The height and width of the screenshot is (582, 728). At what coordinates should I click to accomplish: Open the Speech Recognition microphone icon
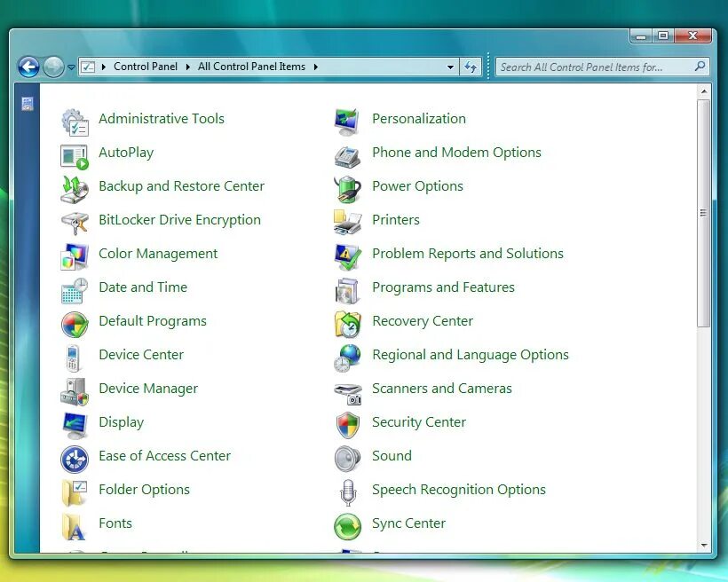click(x=348, y=492)
